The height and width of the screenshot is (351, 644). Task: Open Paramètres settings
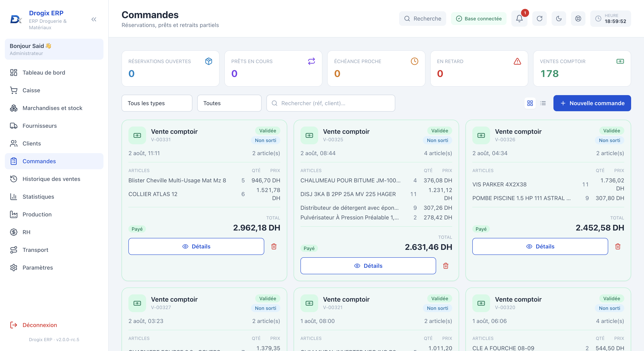coord(54,268)
